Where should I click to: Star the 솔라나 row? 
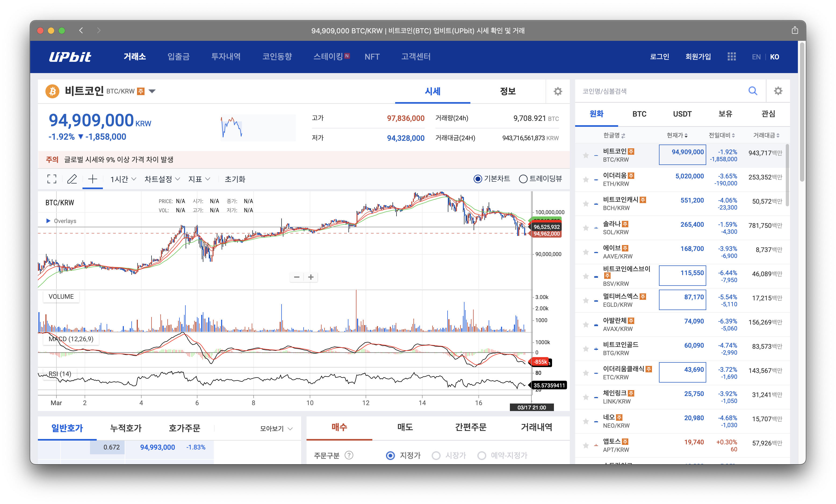pyautogui.click(x=586, y=228)
